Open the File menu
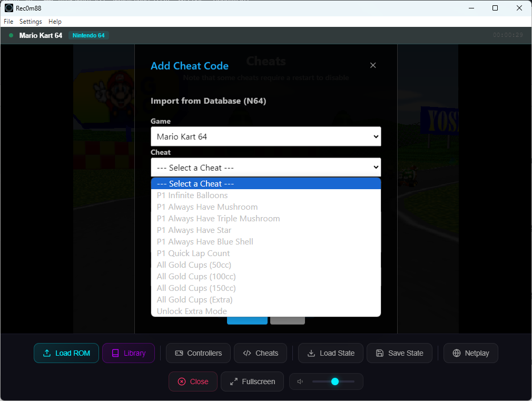The height and width of the screenshot is (401, 532). tap(8, 22)
